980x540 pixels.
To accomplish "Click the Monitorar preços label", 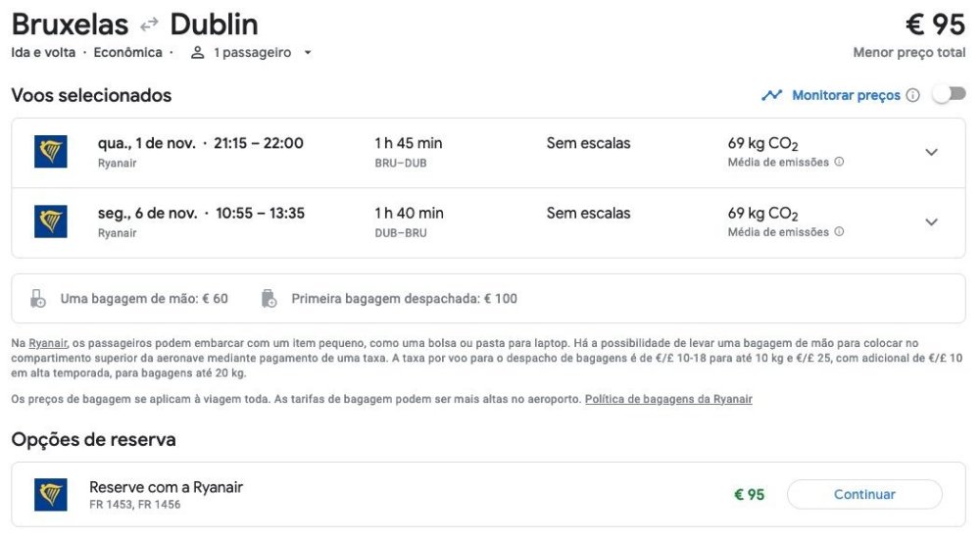I will 846,95.
